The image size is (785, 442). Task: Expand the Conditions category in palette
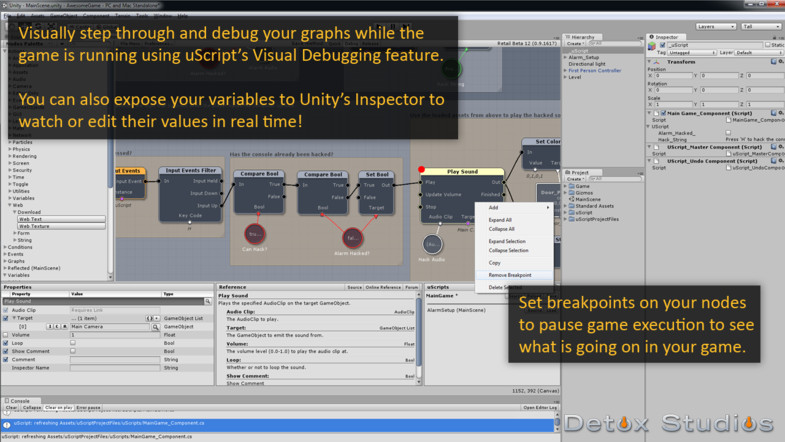click(5, 247)
